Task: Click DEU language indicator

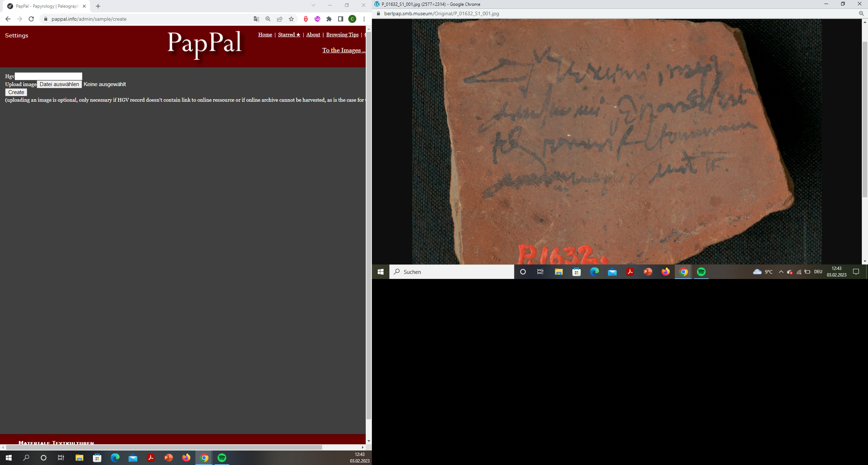Action: 818,272
